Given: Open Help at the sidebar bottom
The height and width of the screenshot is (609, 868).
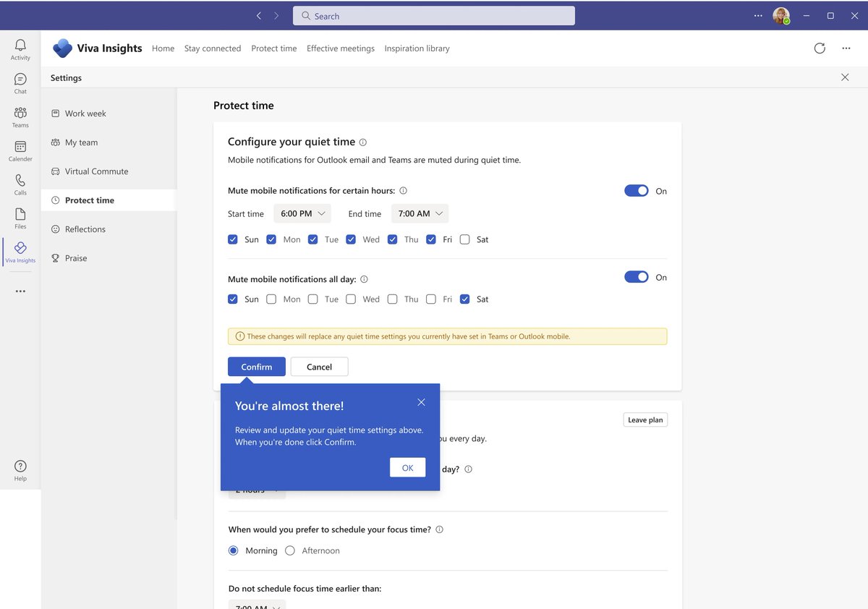Looking at the screenshot, I should pyautogui.click(x=20, y=471).
